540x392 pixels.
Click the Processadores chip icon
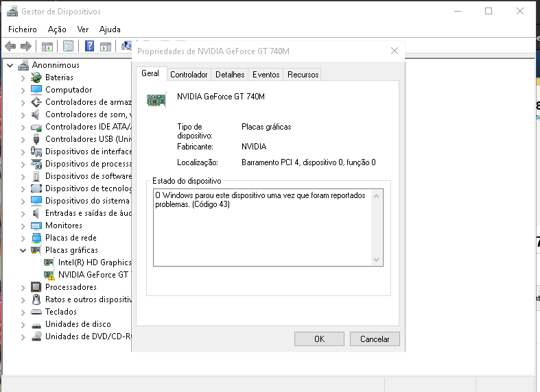pos(36,287)
